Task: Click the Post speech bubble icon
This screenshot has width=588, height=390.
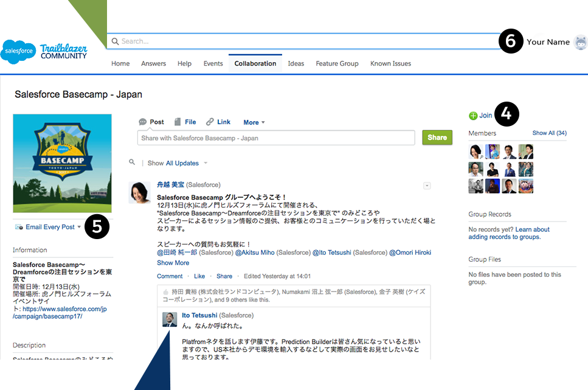Action: 142,122
